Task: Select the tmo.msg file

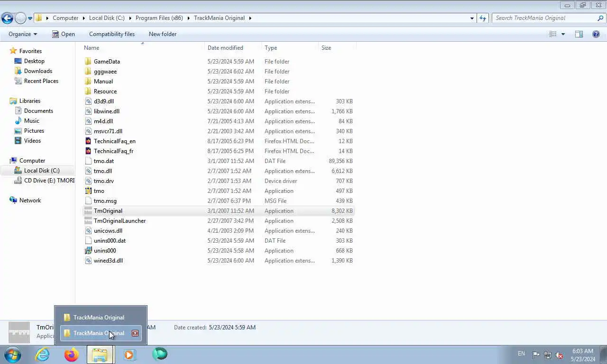Action: coord(219,201)
